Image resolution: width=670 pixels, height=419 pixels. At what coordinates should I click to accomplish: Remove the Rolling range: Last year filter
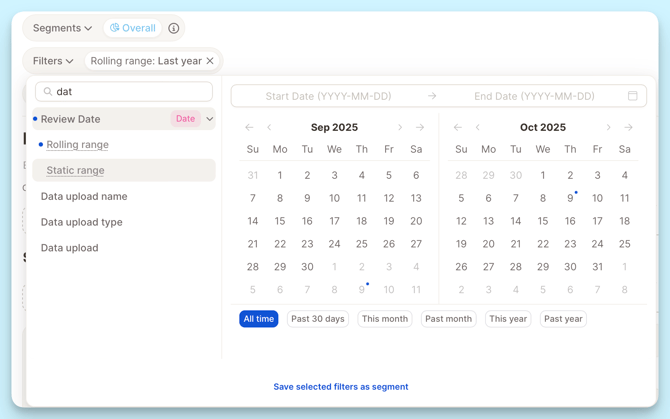click(210, 61)
